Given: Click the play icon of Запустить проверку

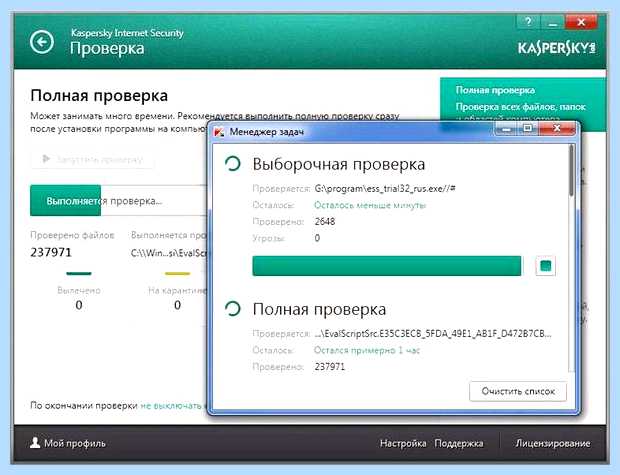Looking at the screenshot, I should coord(46,159).
